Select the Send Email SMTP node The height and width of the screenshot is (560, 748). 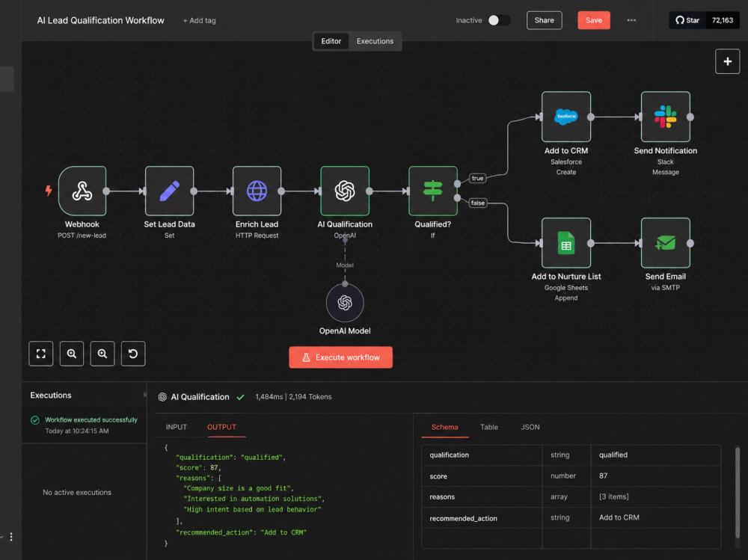[x=666, y=243]
